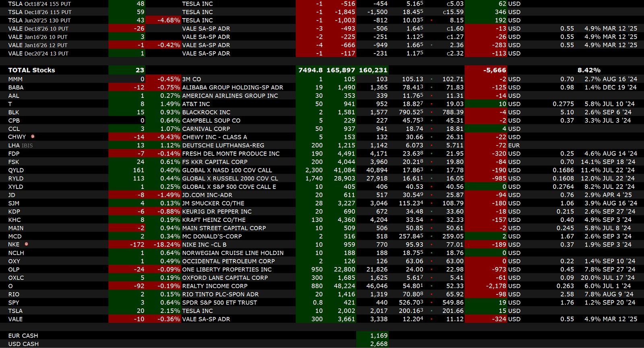Screen dimensions: 644x348
Task: Click the 8.42% total yield value
Action: (x=589, y=70)
